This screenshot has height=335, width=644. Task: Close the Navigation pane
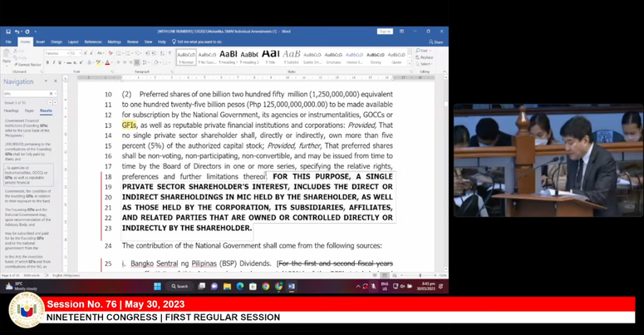click(56, 81)
